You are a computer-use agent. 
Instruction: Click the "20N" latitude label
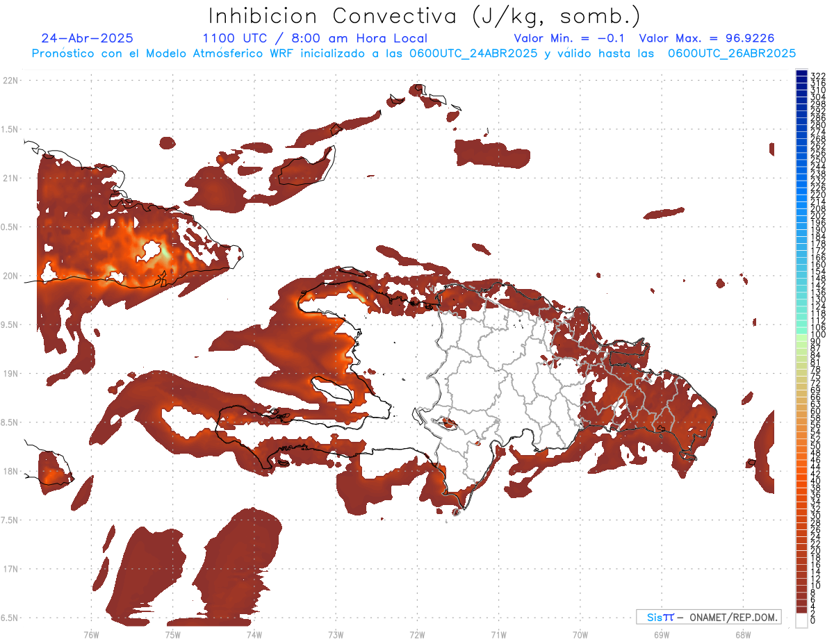(x=11, y=276)
